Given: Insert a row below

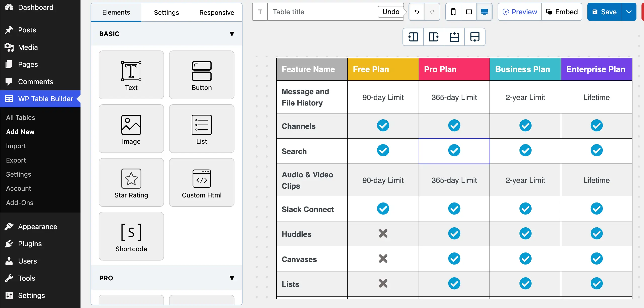Looking at the screenshot, I should [x=474, y=37].
